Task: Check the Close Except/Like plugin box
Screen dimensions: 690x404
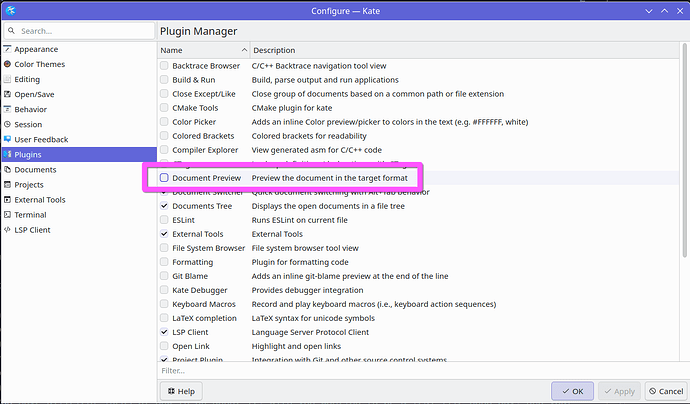Action: pyautogui.click(x=164, y=94)
